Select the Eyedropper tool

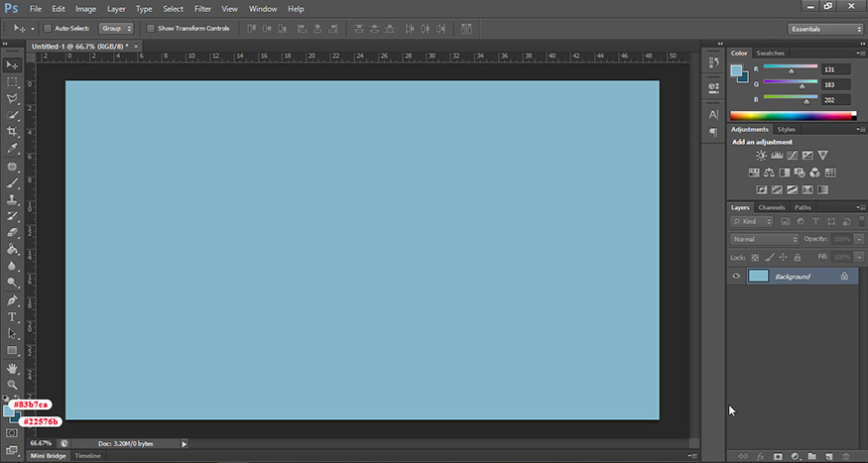click(x=12, y=149)
